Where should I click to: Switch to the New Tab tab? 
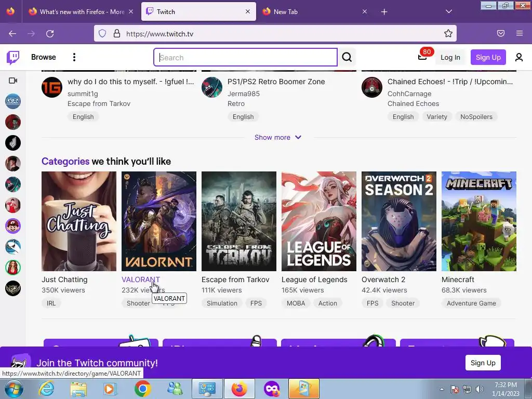click(315, 12)
